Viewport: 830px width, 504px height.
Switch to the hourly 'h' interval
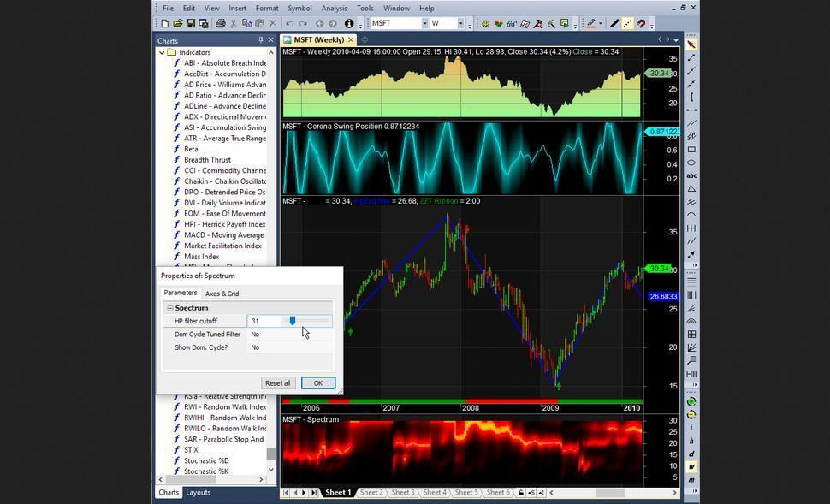click(x=691, y=441)
